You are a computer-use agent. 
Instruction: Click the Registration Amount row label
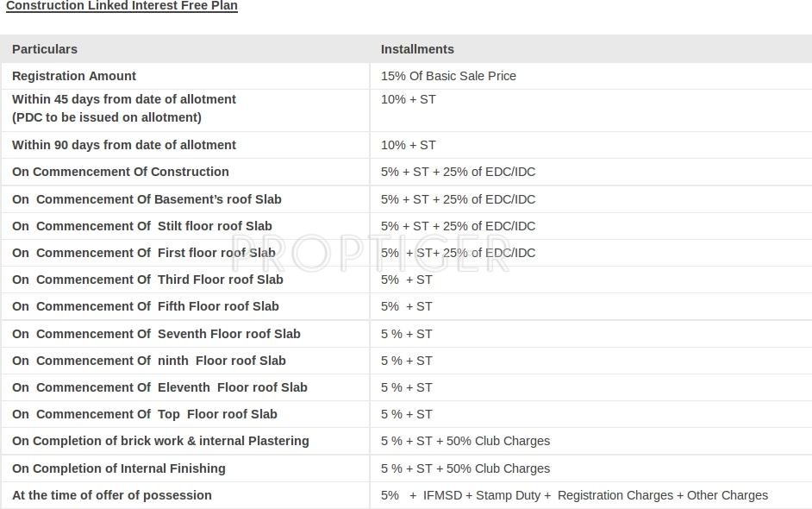pyautogui.click(x=74, y=76)
